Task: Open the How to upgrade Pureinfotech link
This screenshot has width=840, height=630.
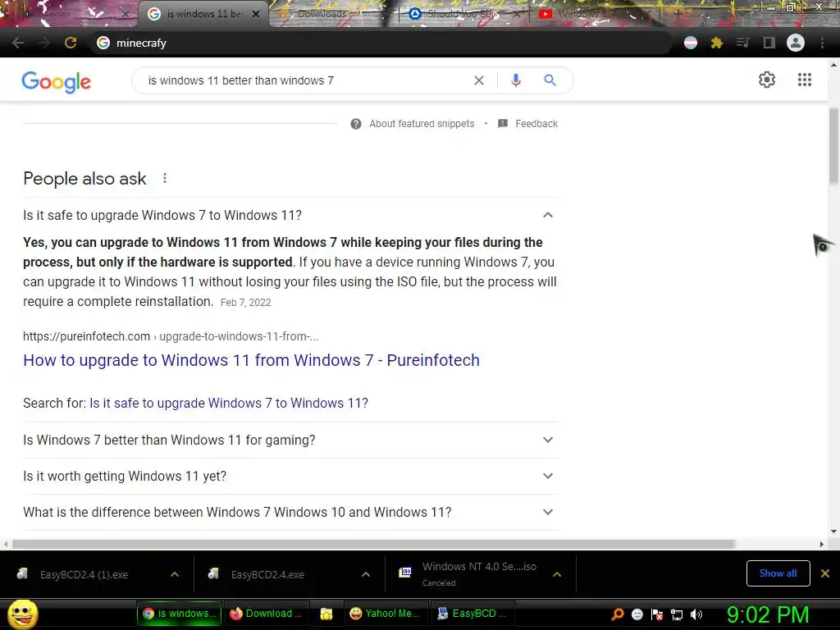Action: pos(251,360)
